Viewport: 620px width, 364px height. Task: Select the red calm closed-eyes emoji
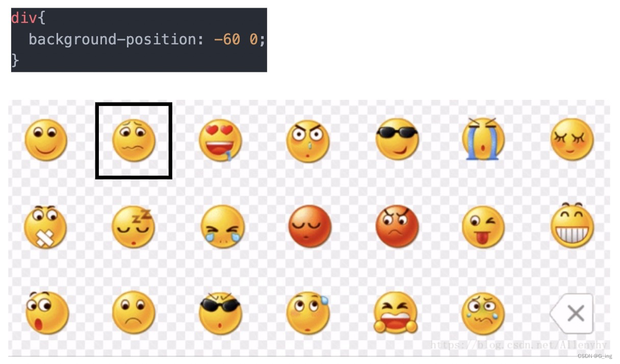coord(309,226)
